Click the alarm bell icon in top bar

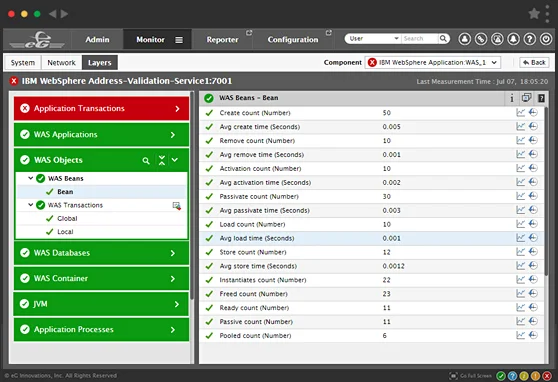[513, 39]
